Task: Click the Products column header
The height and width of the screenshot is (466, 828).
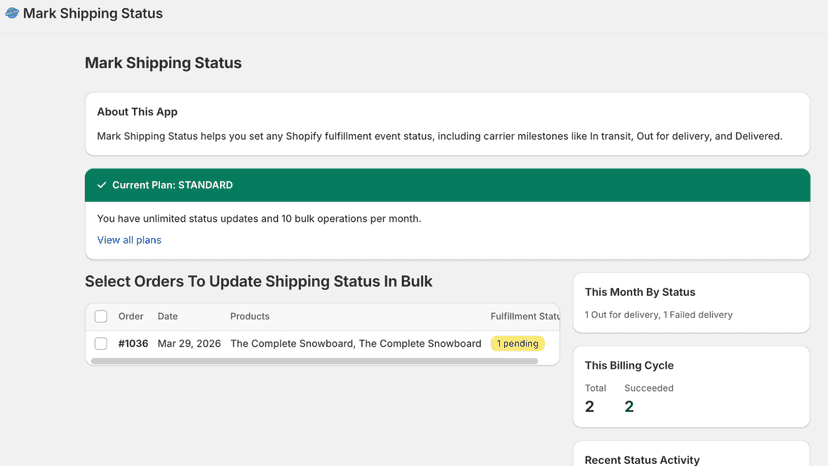Action: (x=250, y=316)
